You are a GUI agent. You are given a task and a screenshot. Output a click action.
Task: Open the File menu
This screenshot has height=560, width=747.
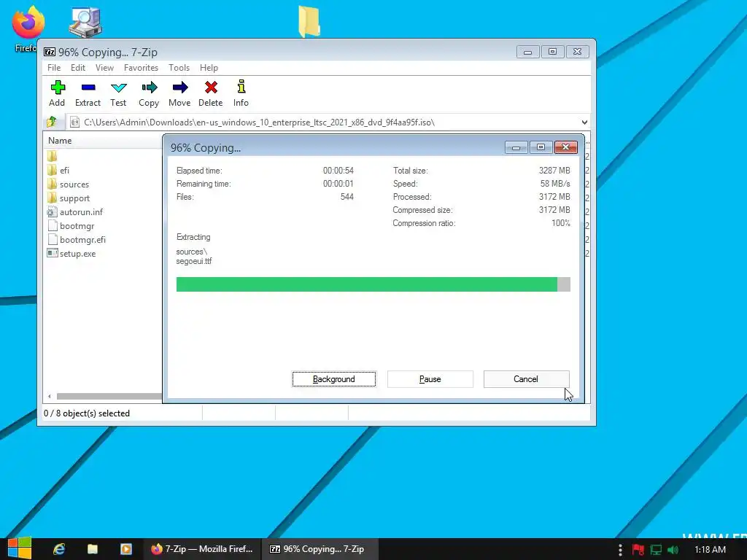tap(54, 68)
